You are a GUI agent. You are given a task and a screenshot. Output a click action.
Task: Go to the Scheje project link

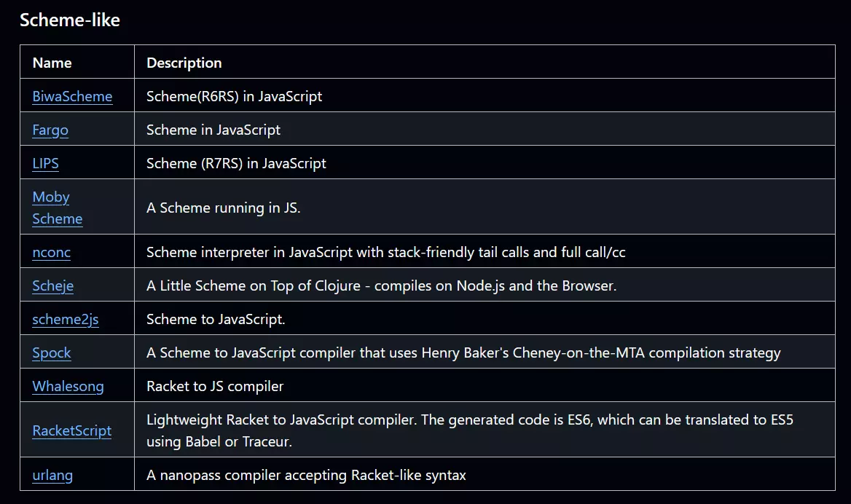click(x=52, y=286)
